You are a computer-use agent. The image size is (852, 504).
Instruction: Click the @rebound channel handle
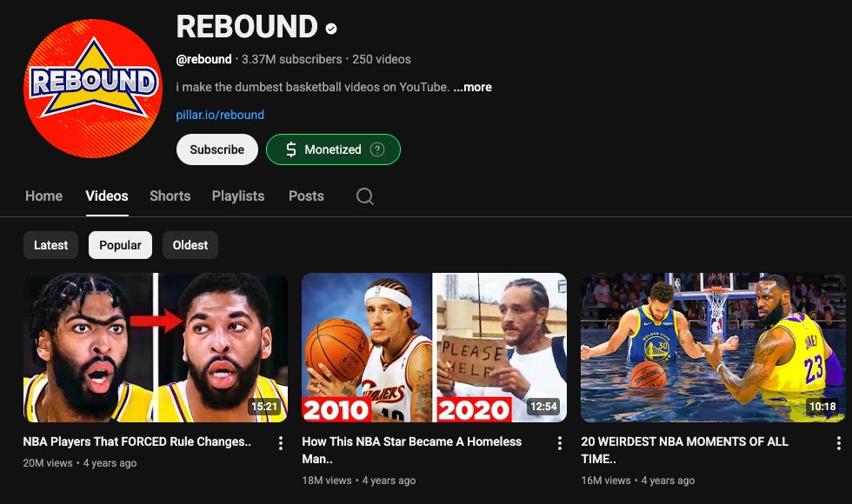click(x=203, y=59)
